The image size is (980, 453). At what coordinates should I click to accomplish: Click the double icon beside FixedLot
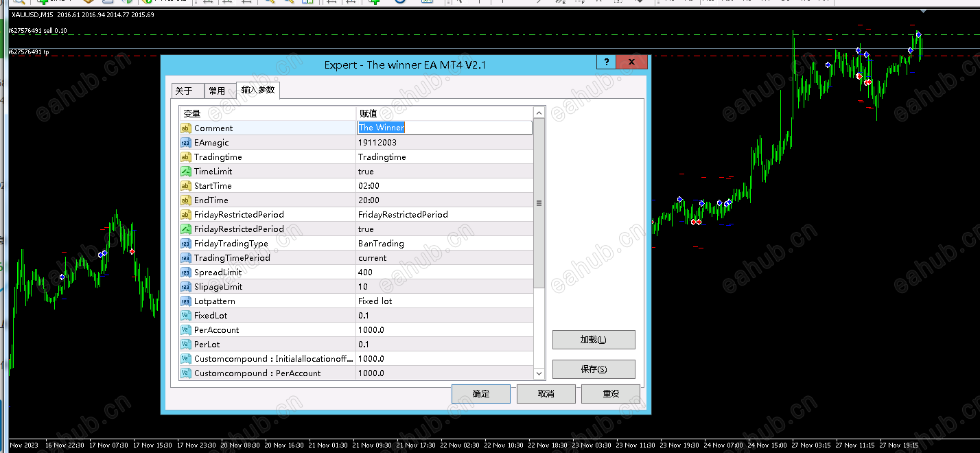pyautogui.click(x=185, y=316)
